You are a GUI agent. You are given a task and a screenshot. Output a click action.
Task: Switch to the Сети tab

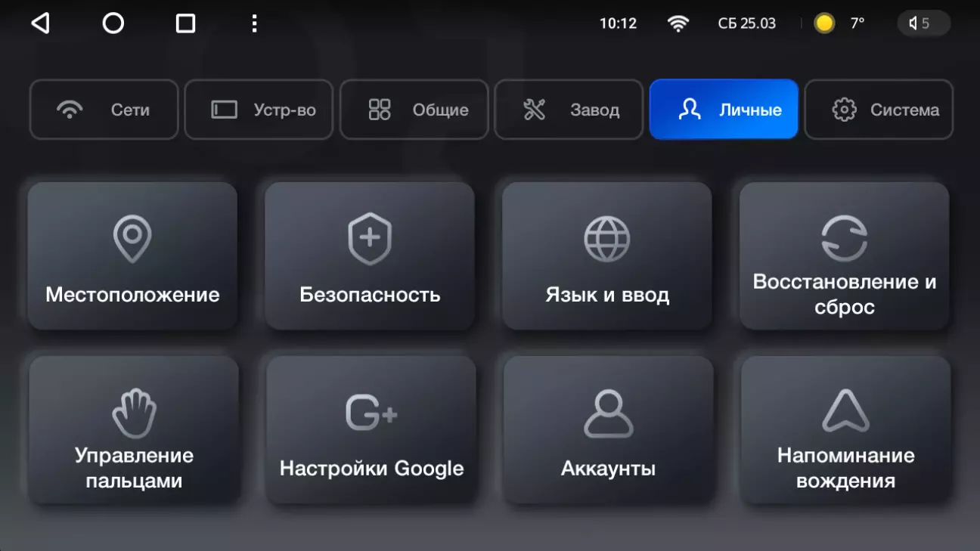point(104,110)
